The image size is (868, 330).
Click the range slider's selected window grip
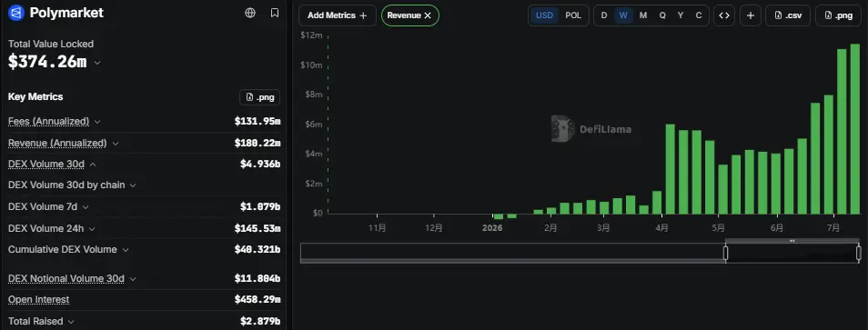coord(792,241)
